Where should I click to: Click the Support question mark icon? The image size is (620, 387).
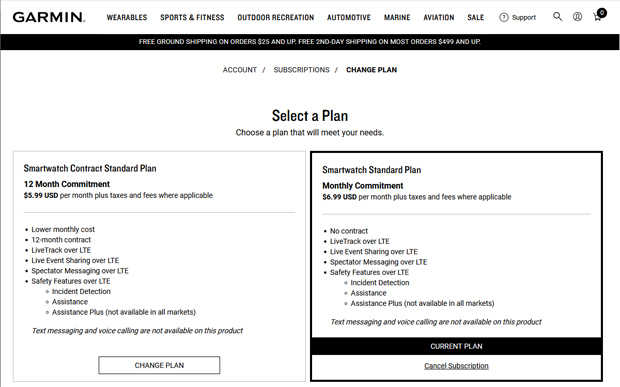[503, 17]
